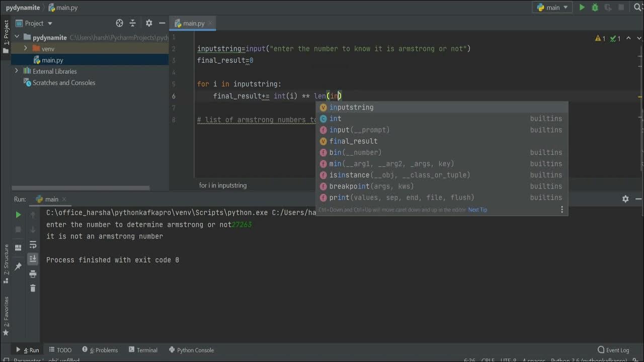Screen dimensions: 644x362
Task: Click the Run panel grey stop icon
Action: (x=18, y=229)
